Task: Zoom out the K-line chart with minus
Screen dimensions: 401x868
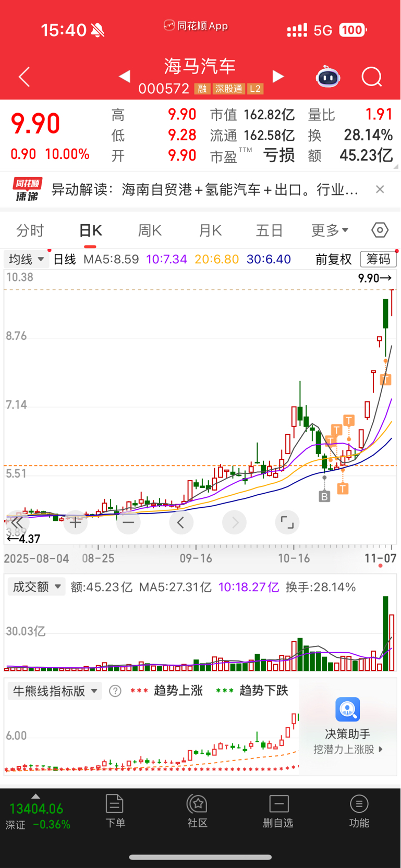Action: (128, 522)
